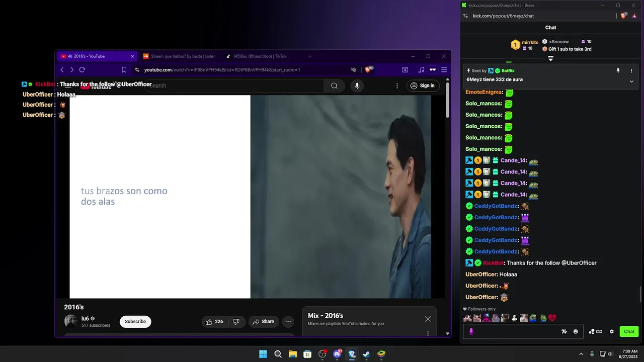The height and width of the screenshot is (362, 644).
Task: Share the 2016's video
Action: coord(263,322)
